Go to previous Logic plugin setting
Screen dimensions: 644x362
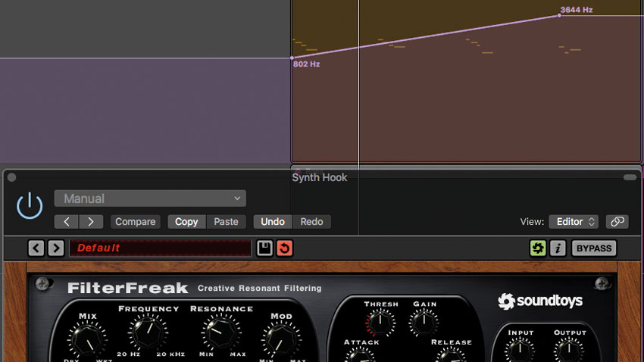67,222
